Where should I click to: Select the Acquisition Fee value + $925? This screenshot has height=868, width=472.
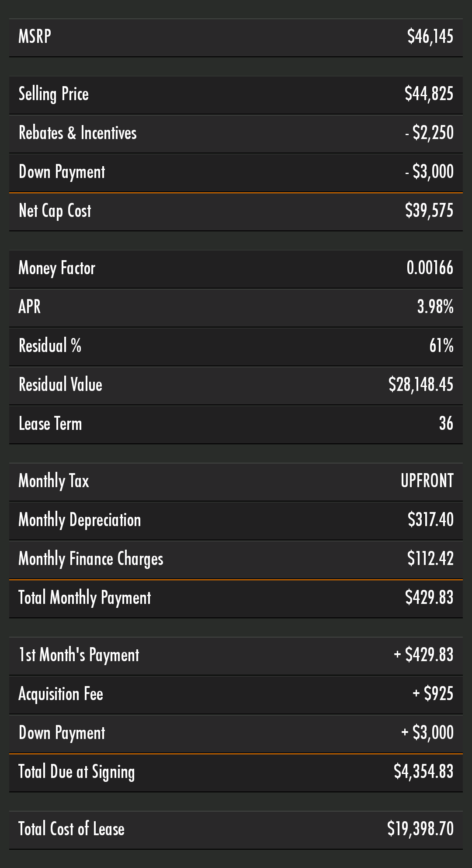[x=433, y=694]
